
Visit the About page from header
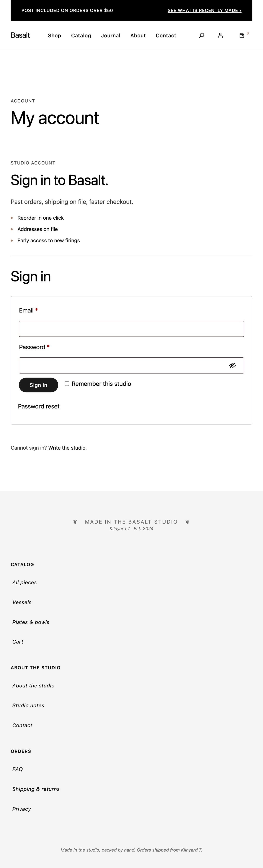tap(138, 36)
